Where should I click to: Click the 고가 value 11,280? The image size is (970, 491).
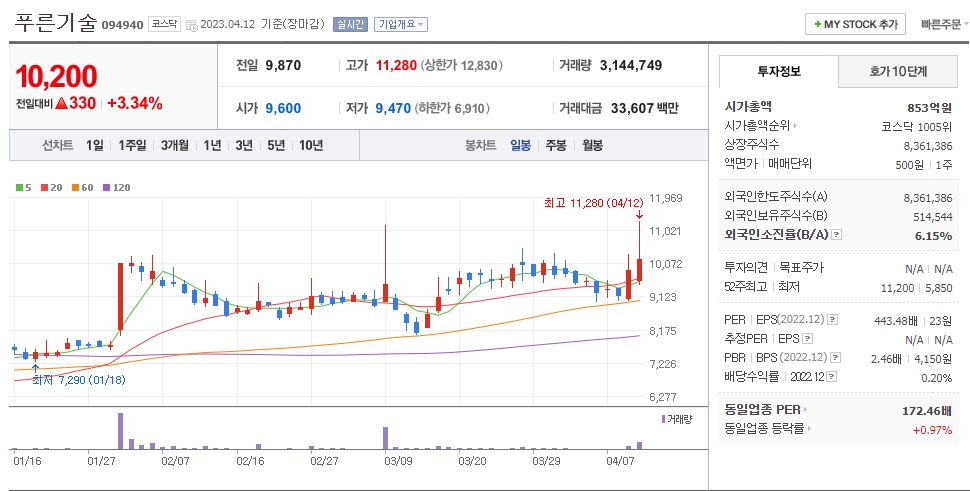[x=396, y=65]
